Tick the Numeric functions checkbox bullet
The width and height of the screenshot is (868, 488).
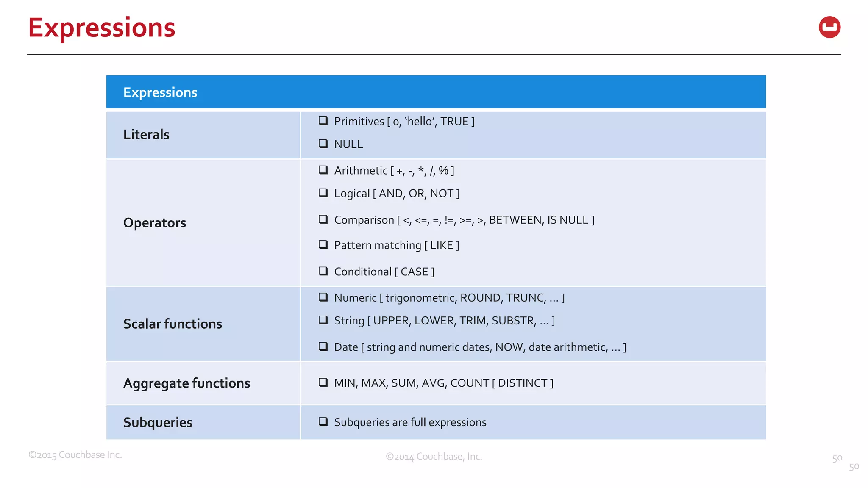(323, 297)
